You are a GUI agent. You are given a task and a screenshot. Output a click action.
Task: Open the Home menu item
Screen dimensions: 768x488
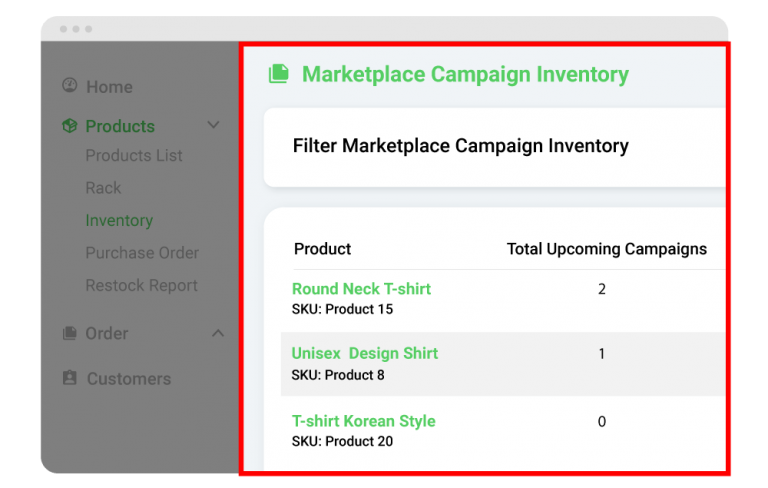pyautogui.click(x=109, y=87)
